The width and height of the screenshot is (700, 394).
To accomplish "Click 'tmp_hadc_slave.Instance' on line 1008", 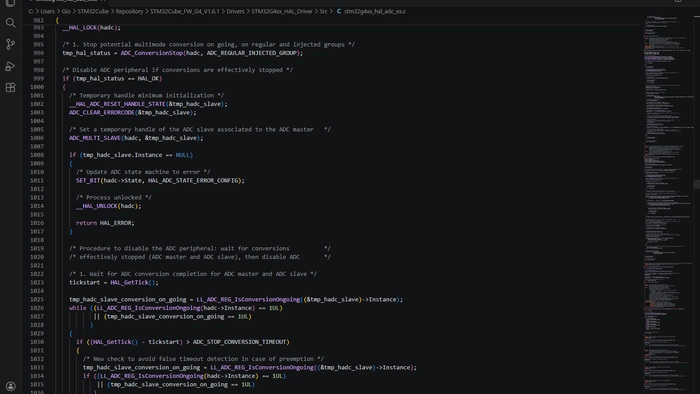I will coord(122,155).
